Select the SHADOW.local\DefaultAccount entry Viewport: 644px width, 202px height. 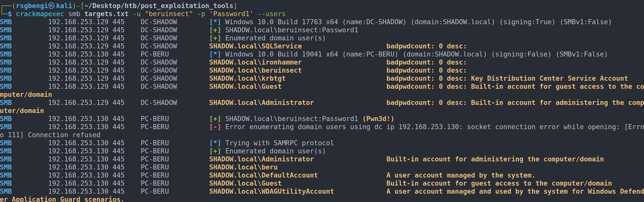pos(263,175)
